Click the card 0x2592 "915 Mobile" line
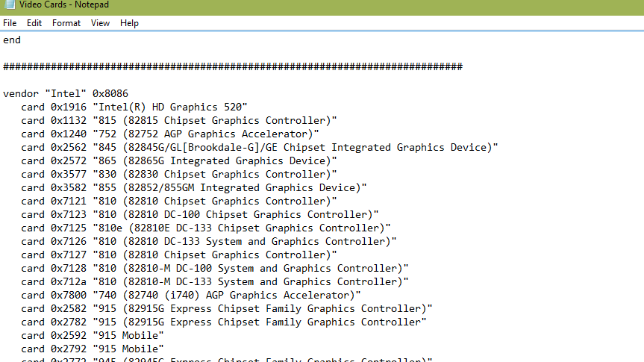 point(92,336)
